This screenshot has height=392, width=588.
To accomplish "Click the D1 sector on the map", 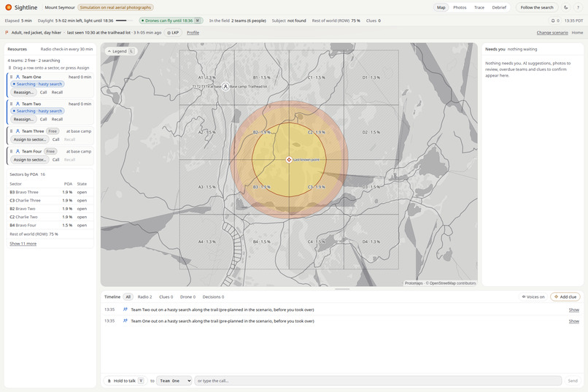I will tap(371, 77).
